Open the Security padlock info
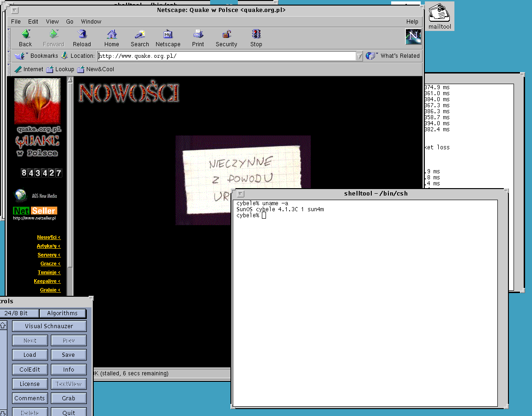 click(x=227, y=34)
